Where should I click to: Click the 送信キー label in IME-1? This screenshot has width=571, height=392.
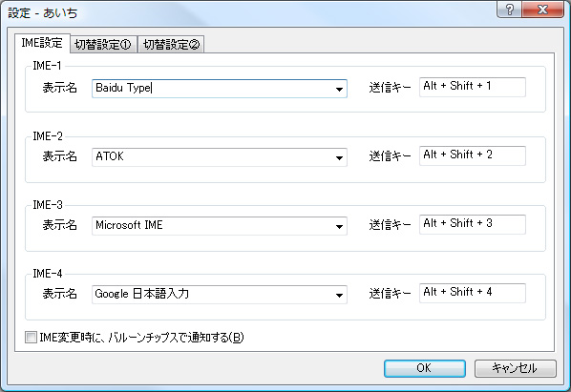[x=390, y=88]
